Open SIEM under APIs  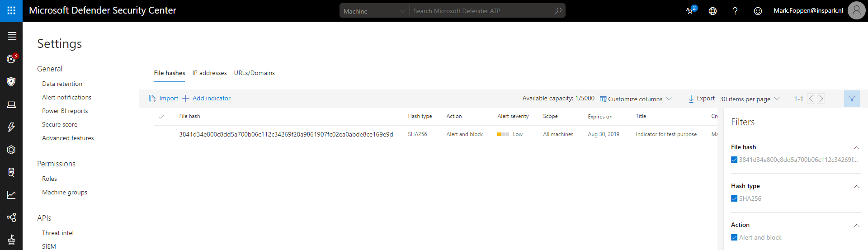click(49, 246)
